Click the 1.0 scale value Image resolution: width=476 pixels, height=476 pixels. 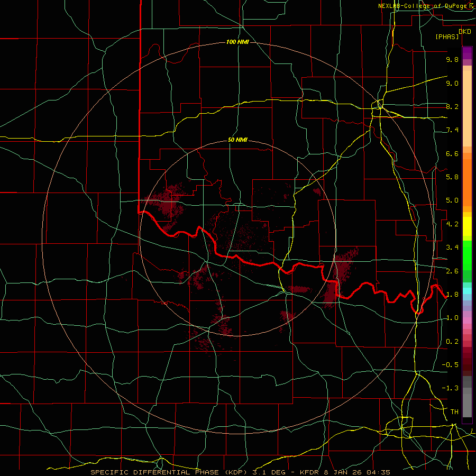452,318
